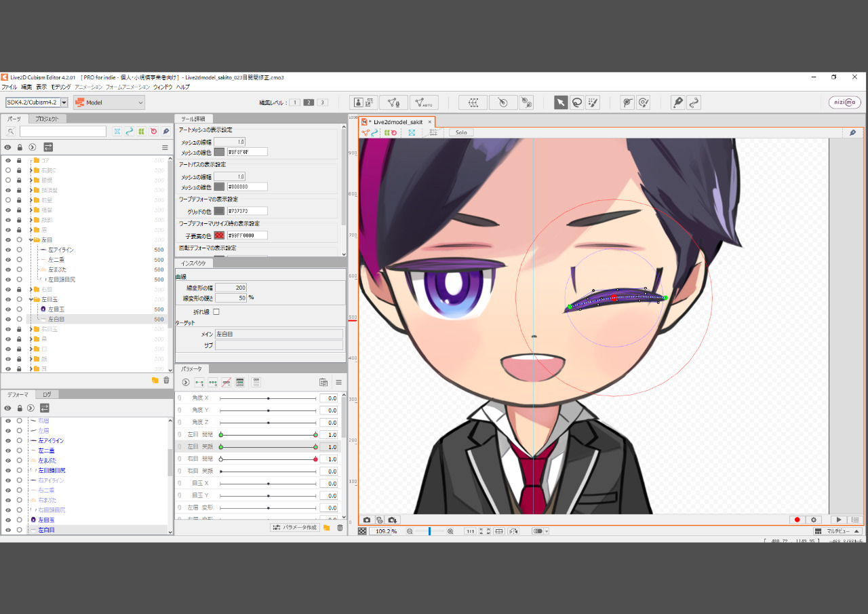
Task: Delete selected part with trash icon
Action: point(166,381)
